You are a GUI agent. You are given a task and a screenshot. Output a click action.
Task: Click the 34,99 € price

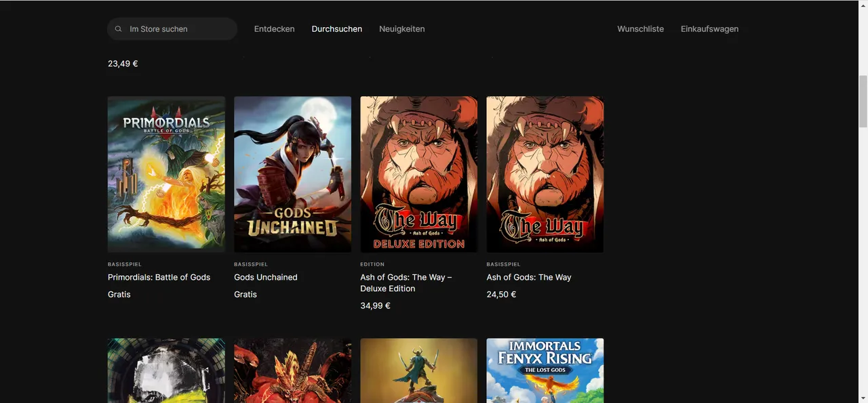[x=375, y=305]
